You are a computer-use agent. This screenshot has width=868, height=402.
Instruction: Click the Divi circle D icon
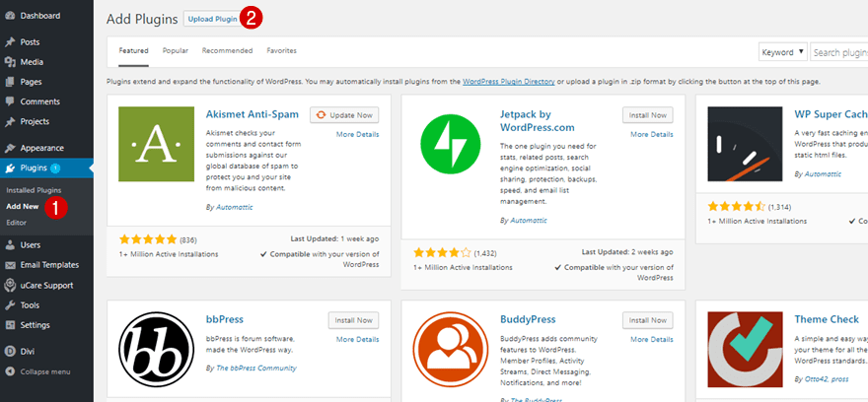pyautogui.click(x=10, y=351)
